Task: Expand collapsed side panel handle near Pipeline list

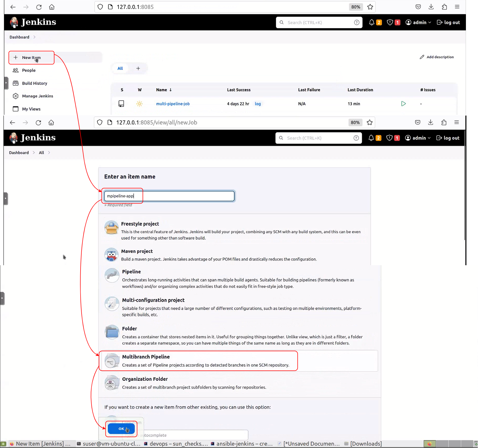Action: (x=2, y=299)
